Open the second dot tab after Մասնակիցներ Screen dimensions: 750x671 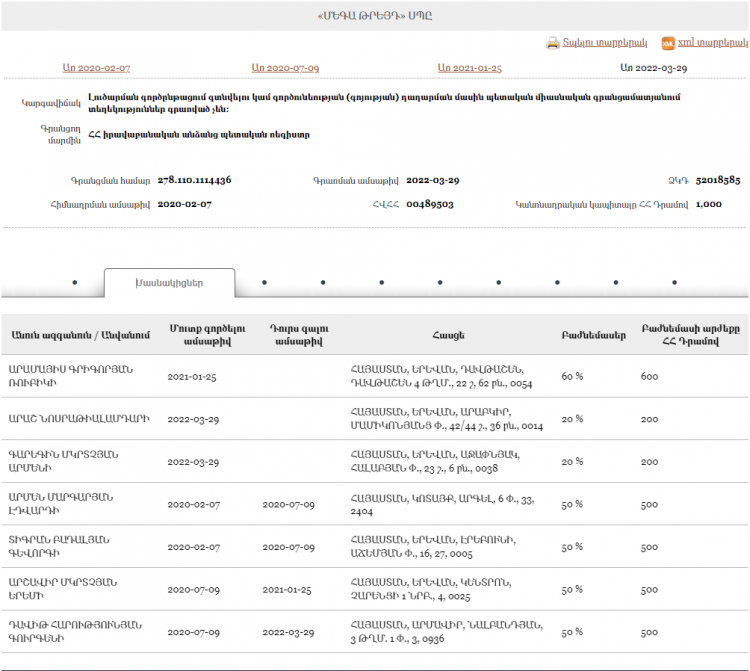pos(323,283)
